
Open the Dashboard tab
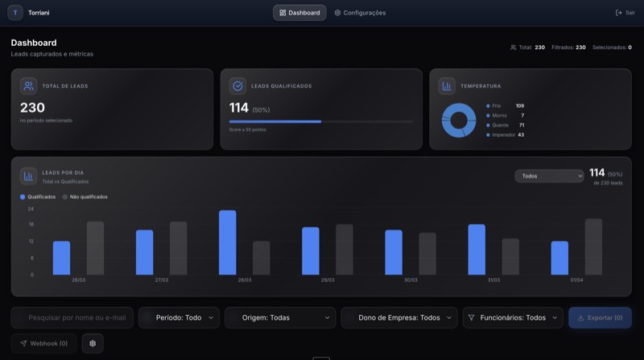coord(299,13)
